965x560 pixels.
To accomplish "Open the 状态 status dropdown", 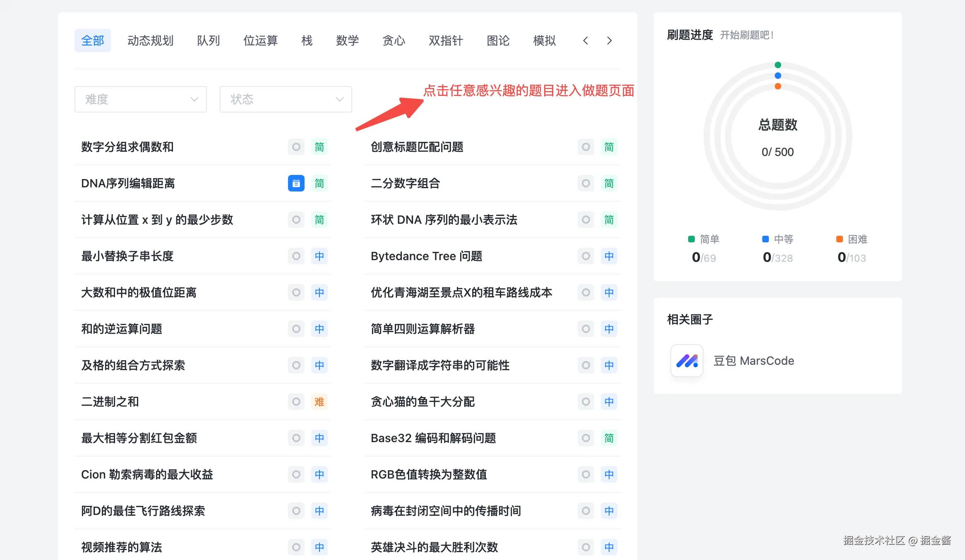I will click(286, 99).
